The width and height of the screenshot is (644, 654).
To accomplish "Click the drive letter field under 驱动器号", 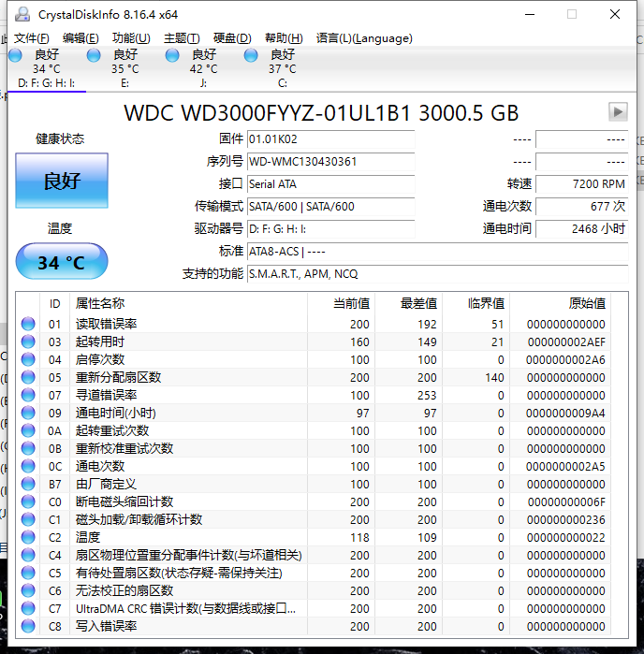I will tap(330, 229).
